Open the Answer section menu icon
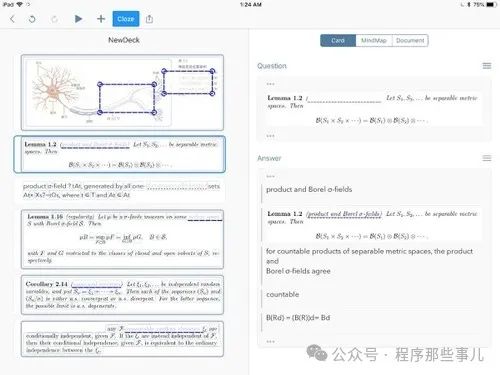 click(x=487, y=158)
